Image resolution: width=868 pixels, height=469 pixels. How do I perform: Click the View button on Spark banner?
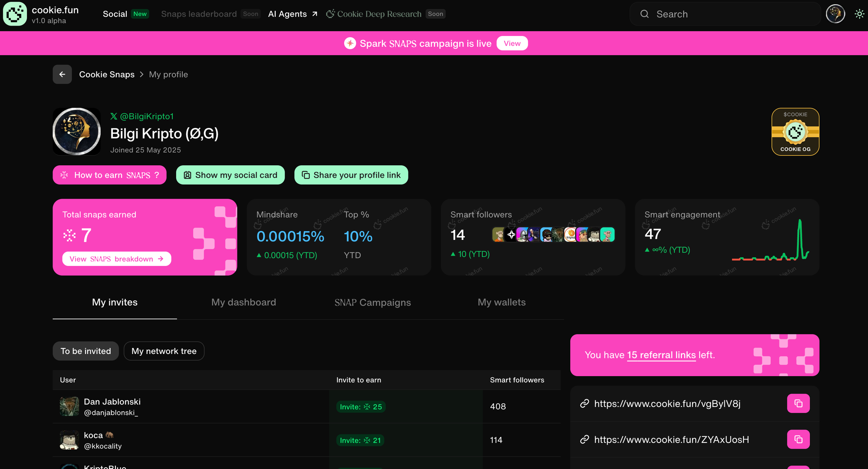(512, 43)
